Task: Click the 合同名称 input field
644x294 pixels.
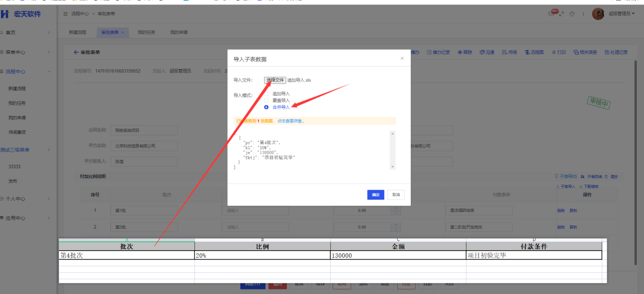Action: (x=144, y=130)
